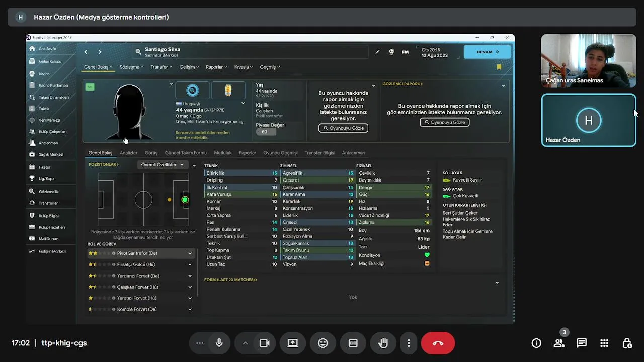The image size is (644, 362).
Task: Open Transferler in sidebar
Action: click(48, 203)
